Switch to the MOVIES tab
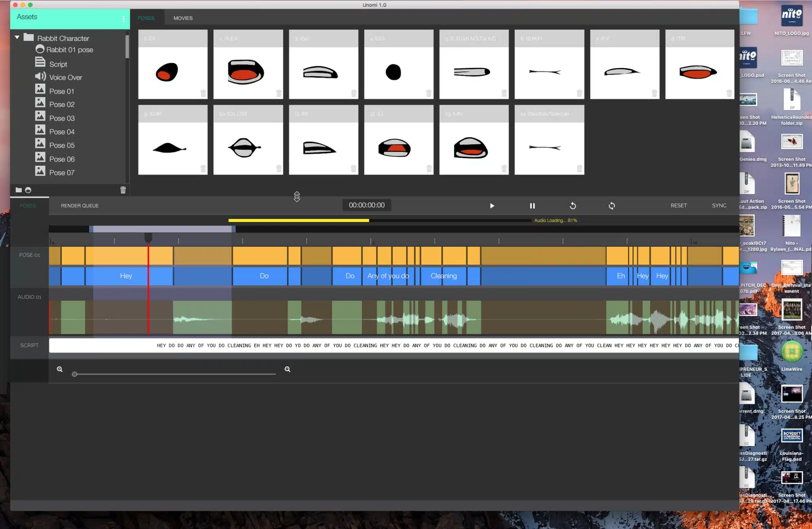812x529 pixels. click(183, 18)
